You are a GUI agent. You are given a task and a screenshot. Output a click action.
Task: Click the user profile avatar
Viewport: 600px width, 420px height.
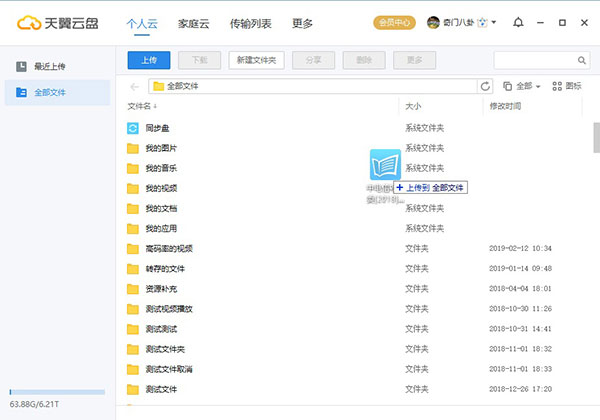point(433,22)
